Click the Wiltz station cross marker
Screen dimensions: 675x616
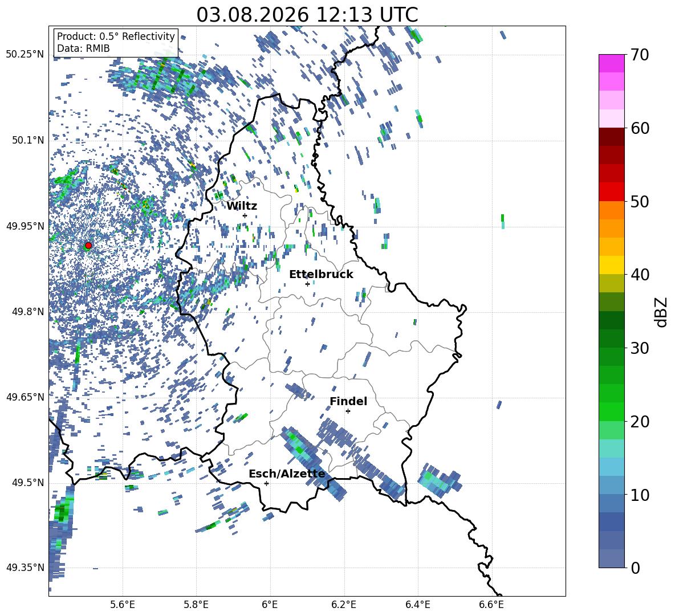coord(245,215)
